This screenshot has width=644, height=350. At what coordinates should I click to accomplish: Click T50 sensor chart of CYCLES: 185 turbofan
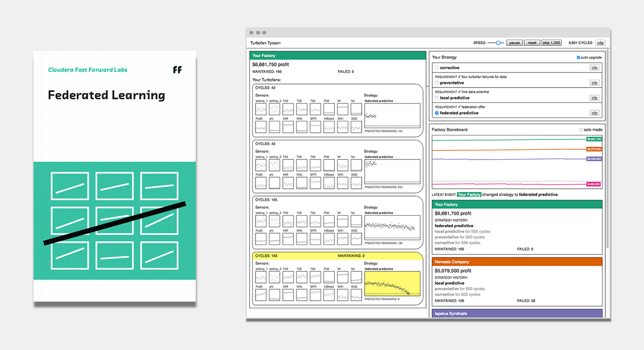(x=315, y=221)
